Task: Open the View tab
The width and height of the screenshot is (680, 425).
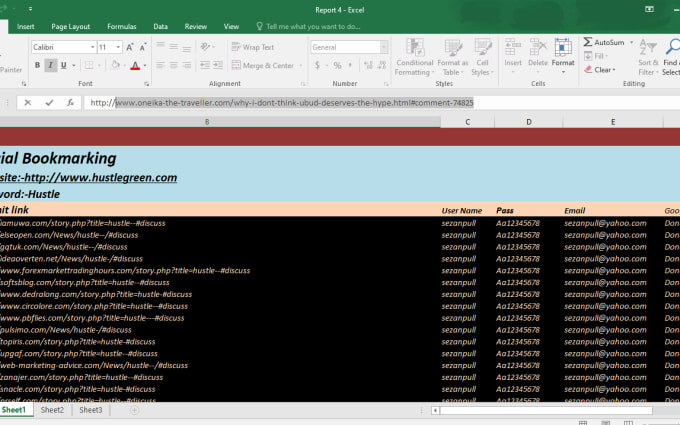Action: [231, 26]
